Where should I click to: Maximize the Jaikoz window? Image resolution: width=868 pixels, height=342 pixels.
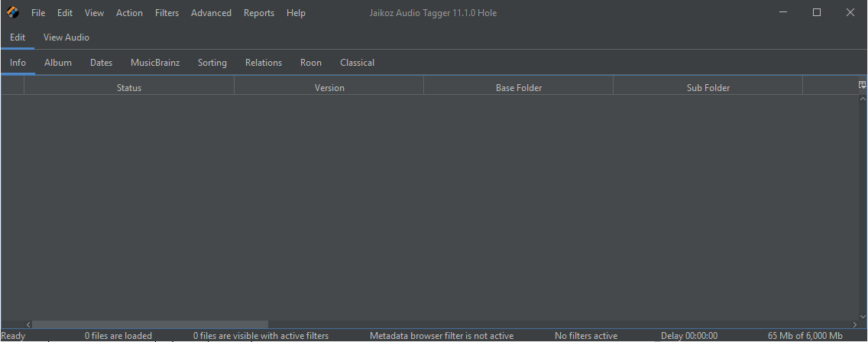817,12
